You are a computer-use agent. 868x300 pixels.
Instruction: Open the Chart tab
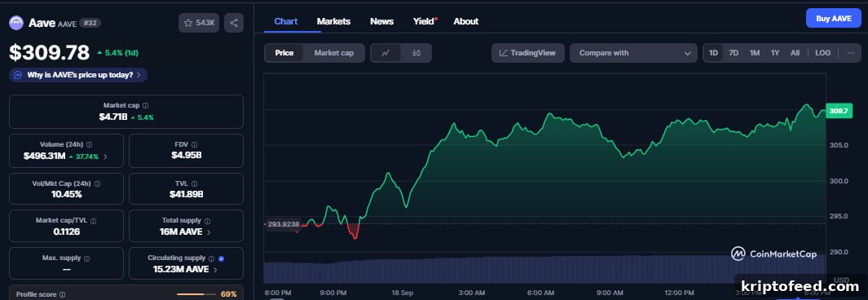pyautogui.click(x=285, y=21)
